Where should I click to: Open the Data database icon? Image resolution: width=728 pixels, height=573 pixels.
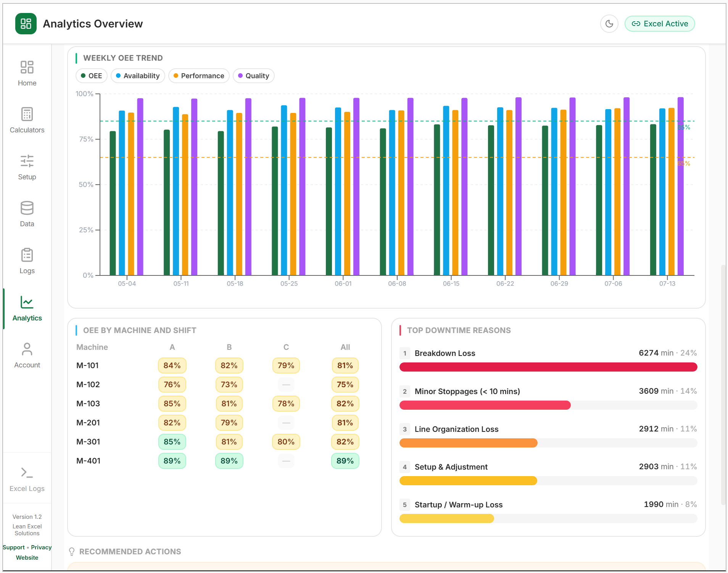tap(27, 208)
